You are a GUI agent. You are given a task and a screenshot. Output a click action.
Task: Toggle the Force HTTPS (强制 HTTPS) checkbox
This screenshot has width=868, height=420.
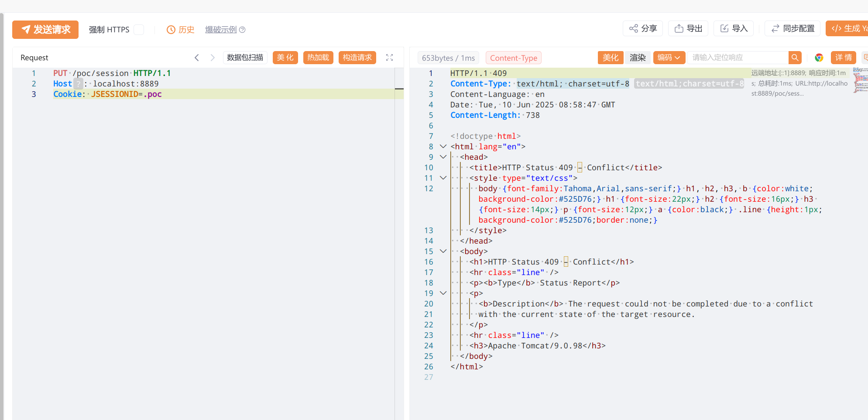139,30
